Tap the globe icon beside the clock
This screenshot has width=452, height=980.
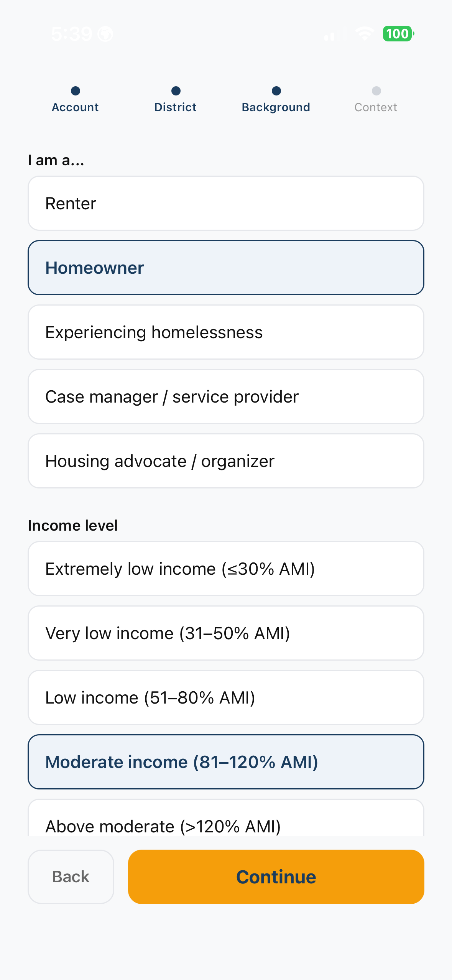tap(105, 34)
